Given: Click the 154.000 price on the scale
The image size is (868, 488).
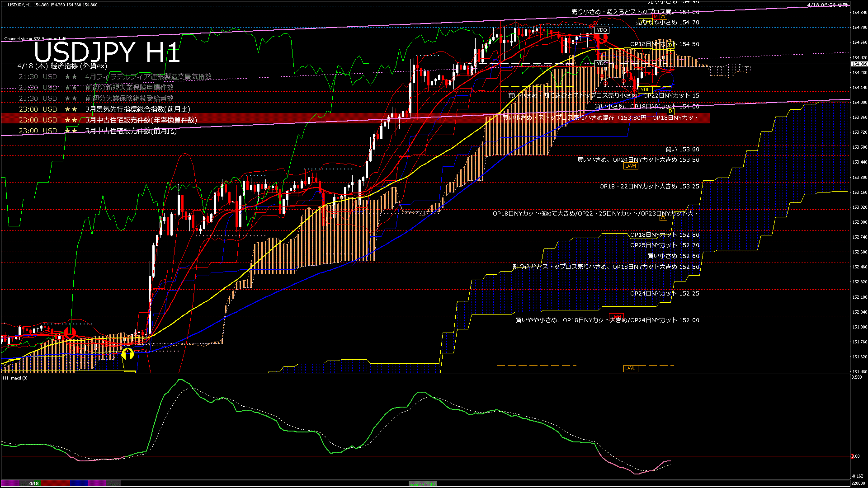Looking at the screenshot, I should [x=859, y=103].
